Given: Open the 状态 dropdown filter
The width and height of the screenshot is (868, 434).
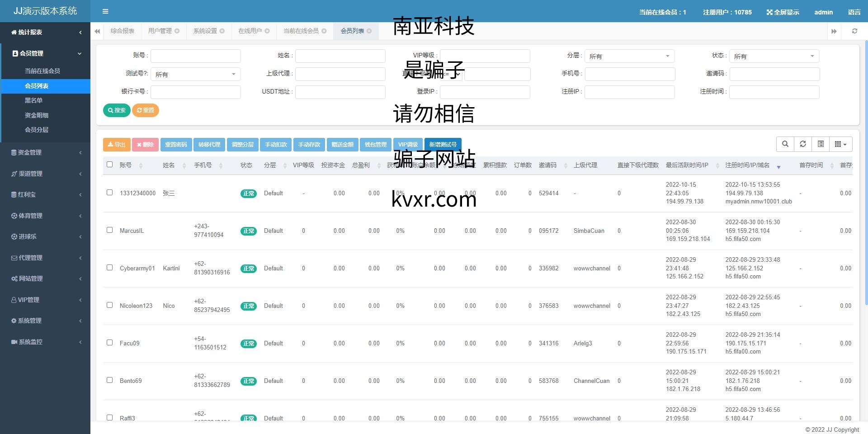Looking at the screenshot, I should click(x=774, y=56).
